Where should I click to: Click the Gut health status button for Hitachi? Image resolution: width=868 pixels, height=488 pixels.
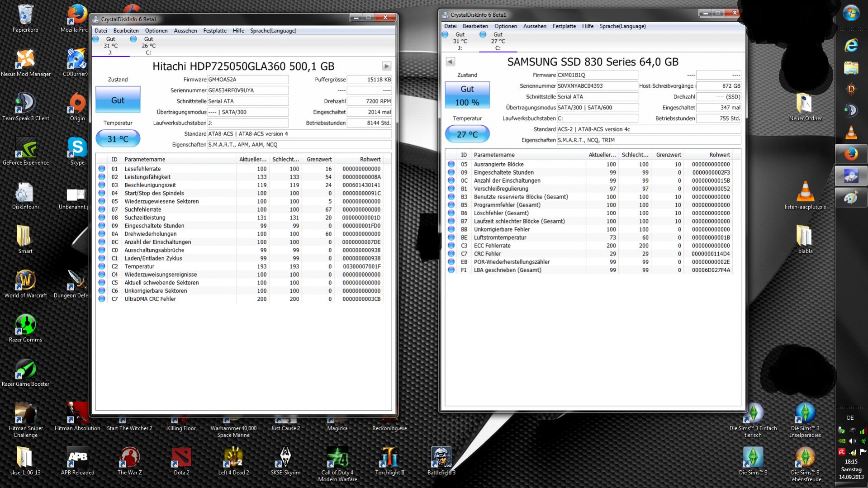[x=118, y=99]
